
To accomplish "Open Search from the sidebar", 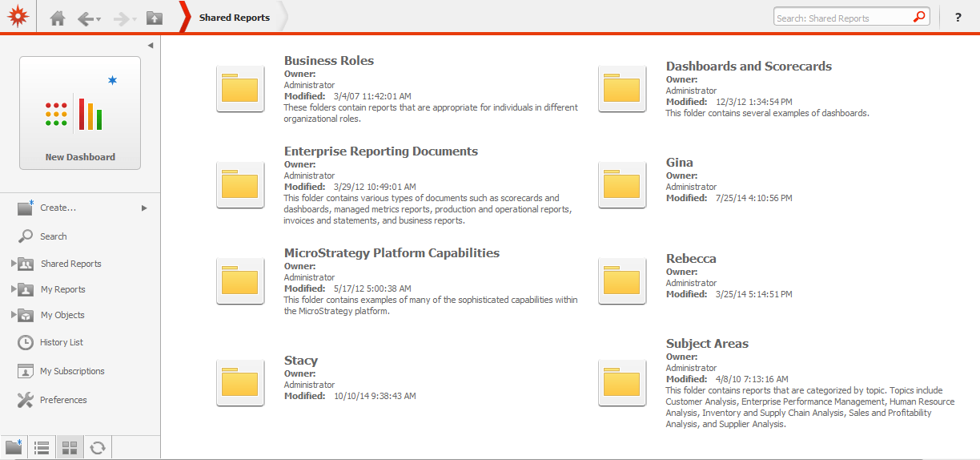I will pos(54,236).
